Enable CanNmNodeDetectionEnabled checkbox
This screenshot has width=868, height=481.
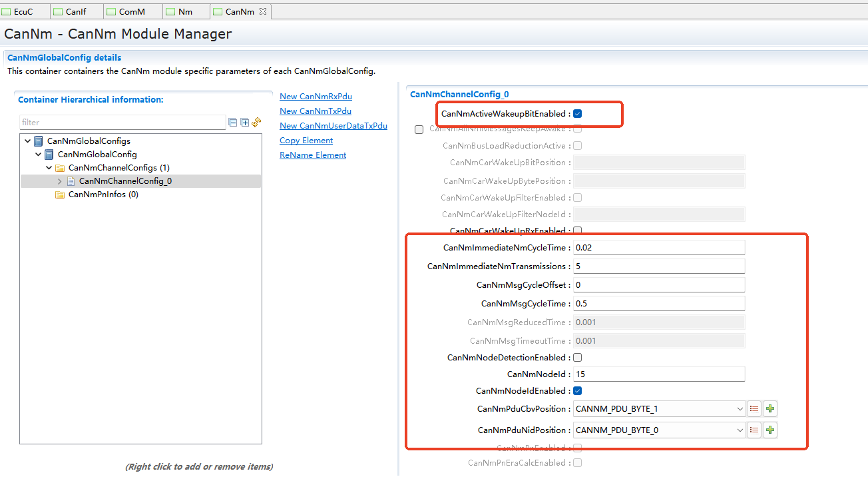tap(577, 358)
